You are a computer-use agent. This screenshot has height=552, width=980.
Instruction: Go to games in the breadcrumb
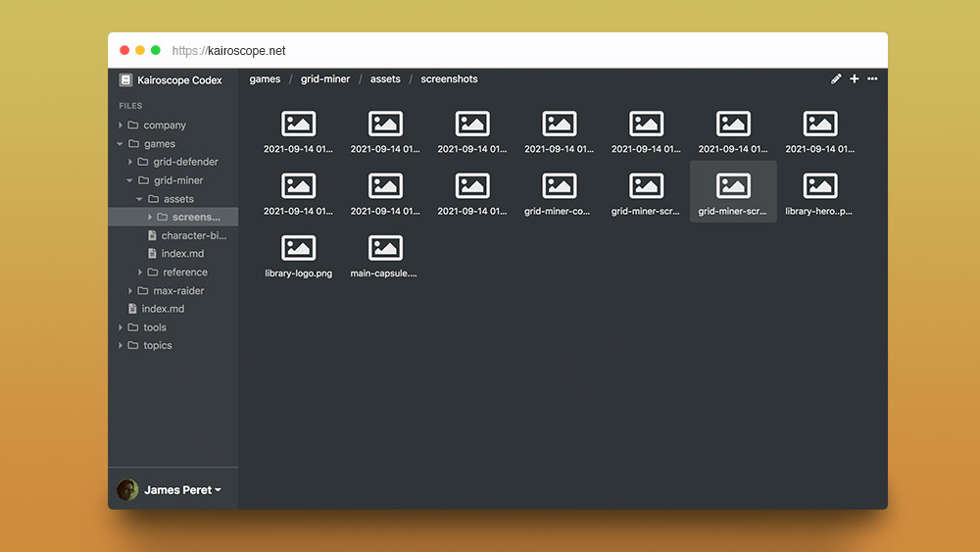point(265,78)
